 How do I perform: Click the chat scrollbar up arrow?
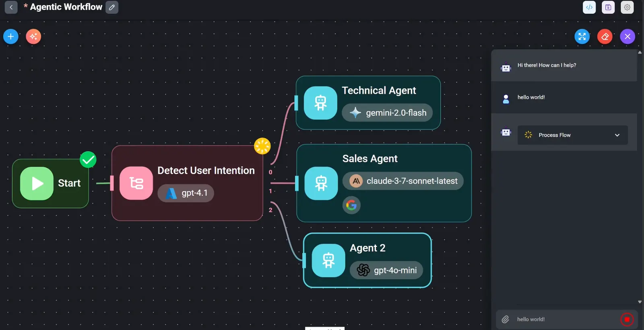(640, 52)
